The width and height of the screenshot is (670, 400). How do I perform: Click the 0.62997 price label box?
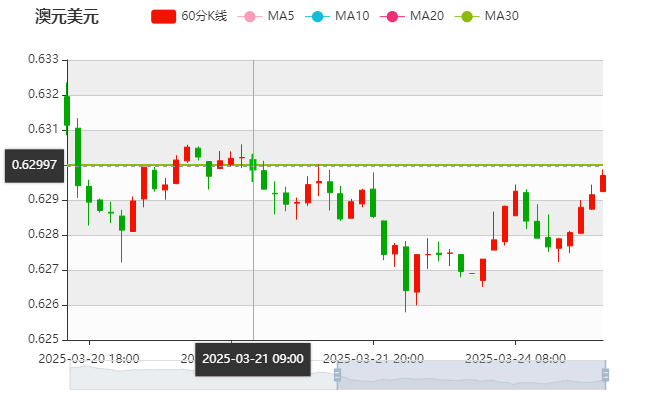[x=34, y=164]
